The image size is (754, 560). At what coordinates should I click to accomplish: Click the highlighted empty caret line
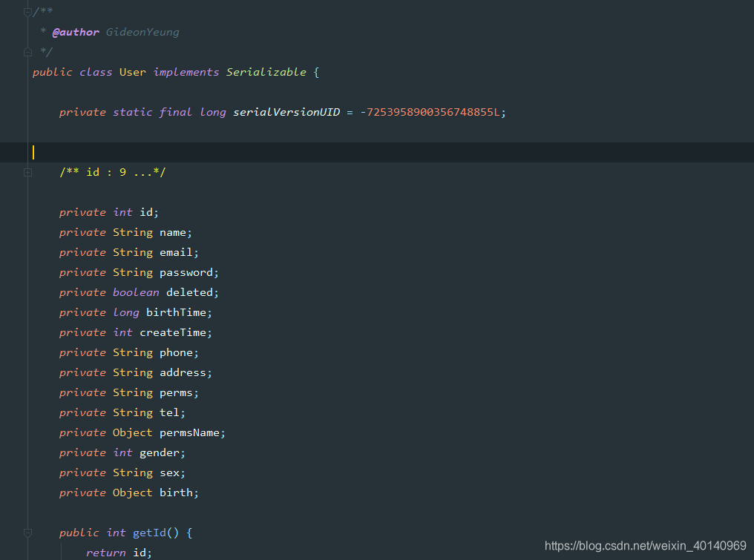148,151
